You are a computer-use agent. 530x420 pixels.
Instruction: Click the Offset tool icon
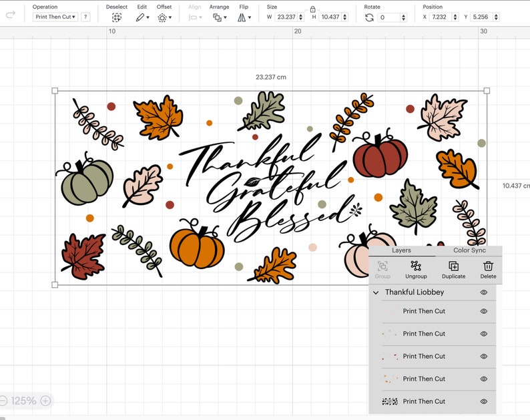[164, 17]
